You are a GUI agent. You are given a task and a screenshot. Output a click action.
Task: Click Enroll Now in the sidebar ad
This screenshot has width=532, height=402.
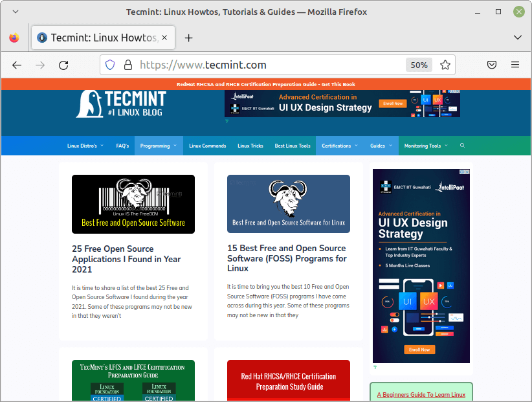(x=419, y=350)
